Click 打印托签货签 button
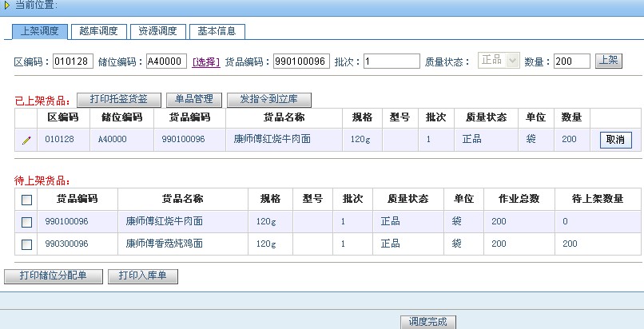Screen dimensions: 644x329 pyautogui.click(x=119, y=99)
